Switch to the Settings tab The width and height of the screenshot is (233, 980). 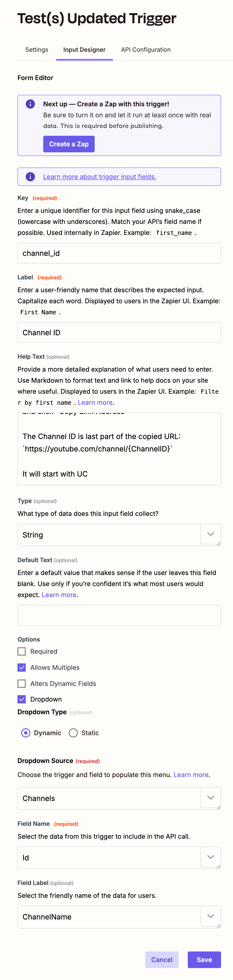coord(37,49)
